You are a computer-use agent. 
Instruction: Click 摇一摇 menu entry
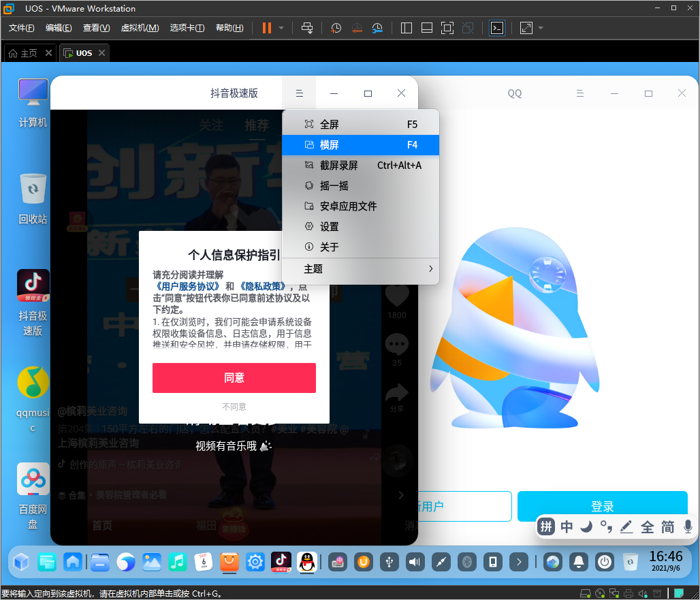tap(361, 186)
